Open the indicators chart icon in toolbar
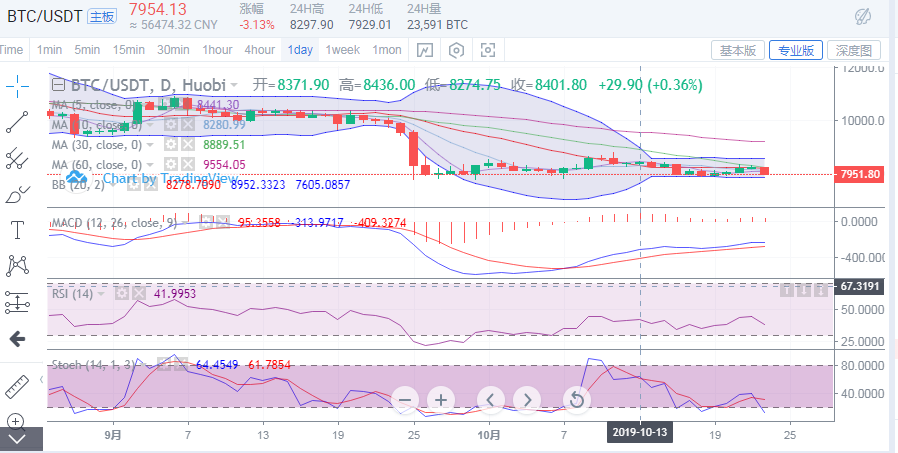The image size is (898, 453). tap(424, 50)
